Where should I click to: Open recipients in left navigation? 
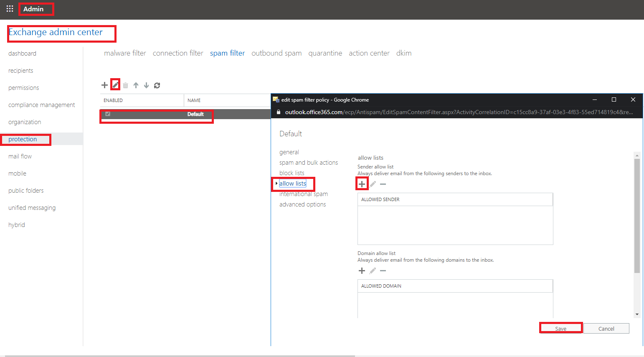20,71
